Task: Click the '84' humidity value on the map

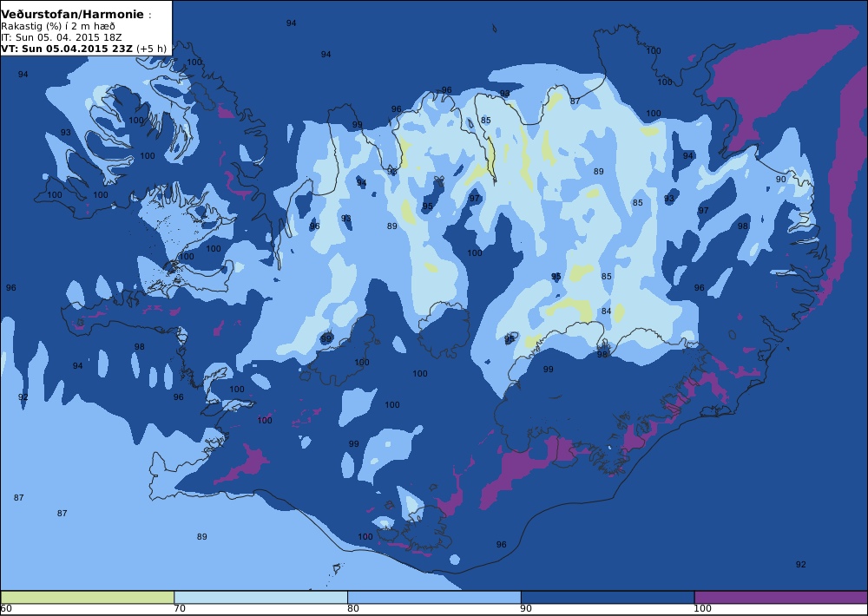Action: 606,311
